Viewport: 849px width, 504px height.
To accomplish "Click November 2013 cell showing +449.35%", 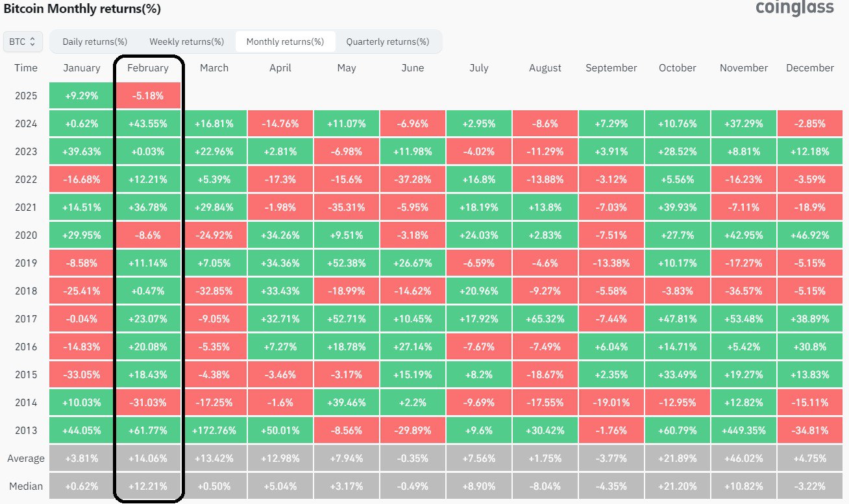I will (743, 430).
